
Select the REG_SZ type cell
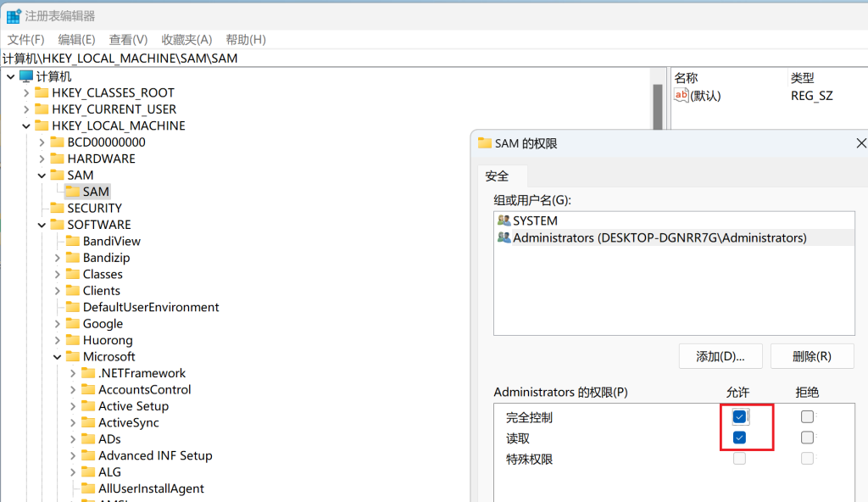click(x=811, y=96)
